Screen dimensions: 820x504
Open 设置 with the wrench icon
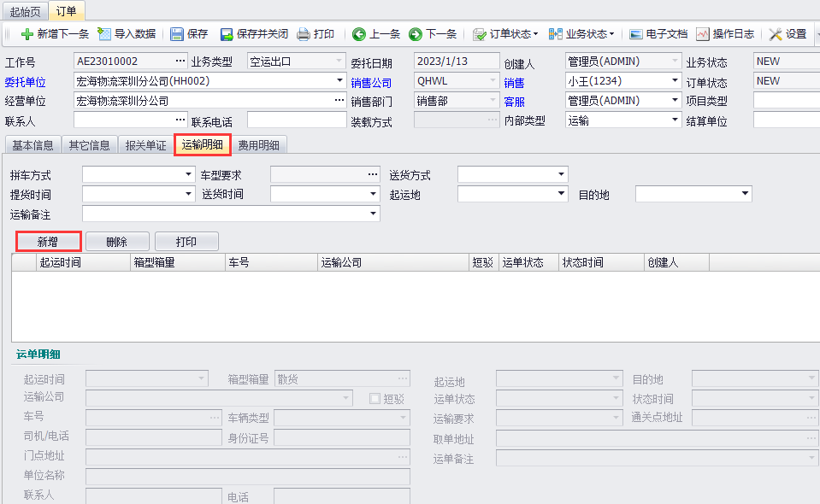[x=788, y=34]
